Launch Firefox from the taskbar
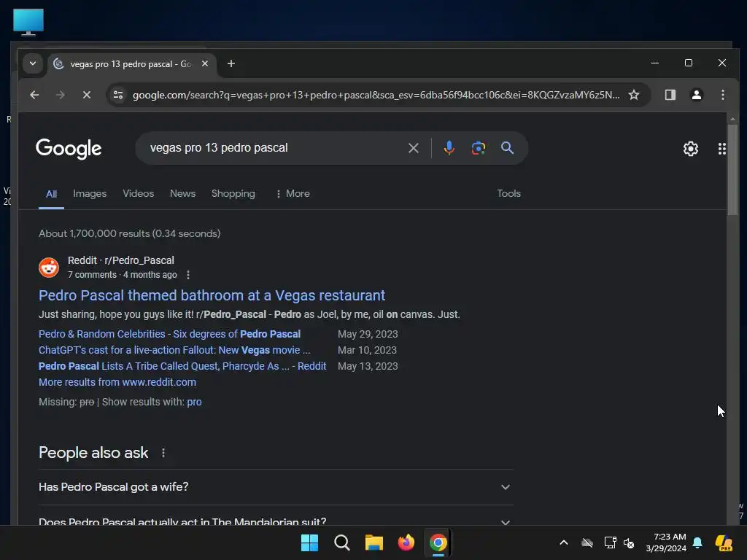The image size is (747, 560). (406, 542)
